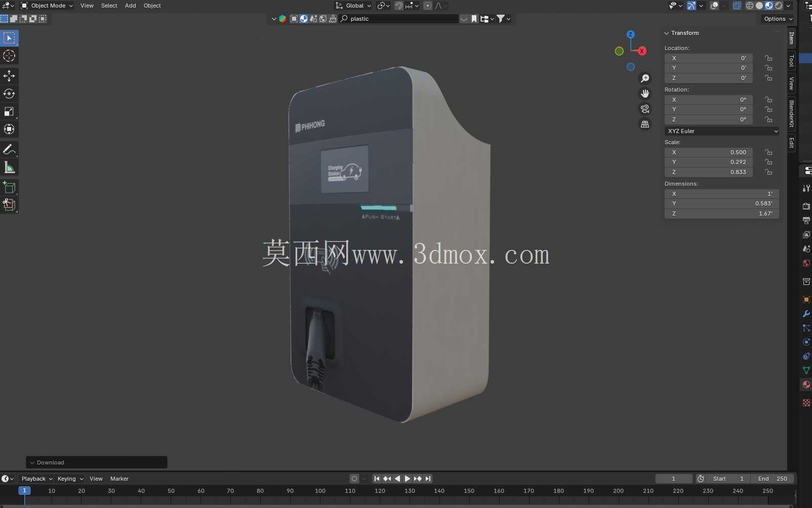The image size is (812, 508).
Task: Toggle the Location X lock icon
Action: pos(768,58)
